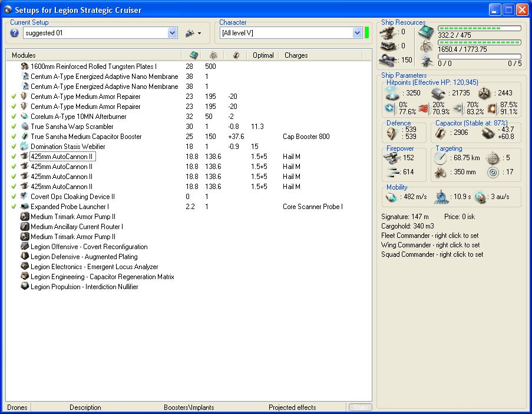532x414 pixels.
Task: Open the Projected effects tab
Action: point(292,407)
